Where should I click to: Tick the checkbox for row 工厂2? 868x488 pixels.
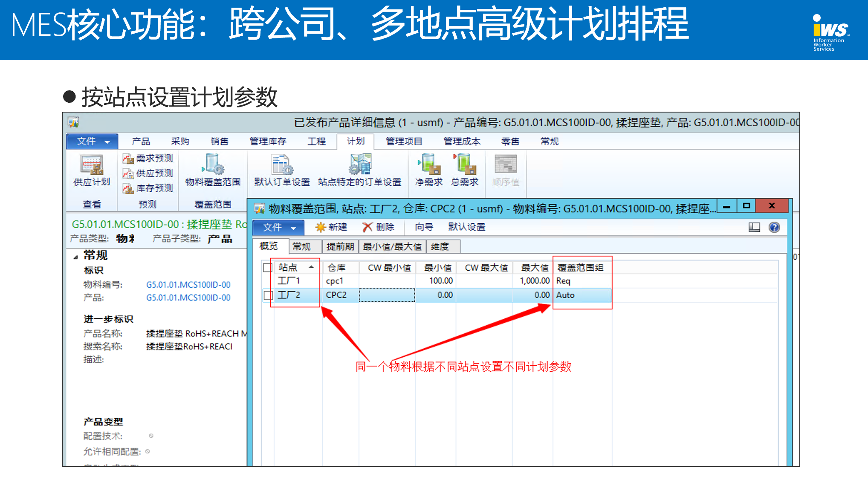coord(268,295)
